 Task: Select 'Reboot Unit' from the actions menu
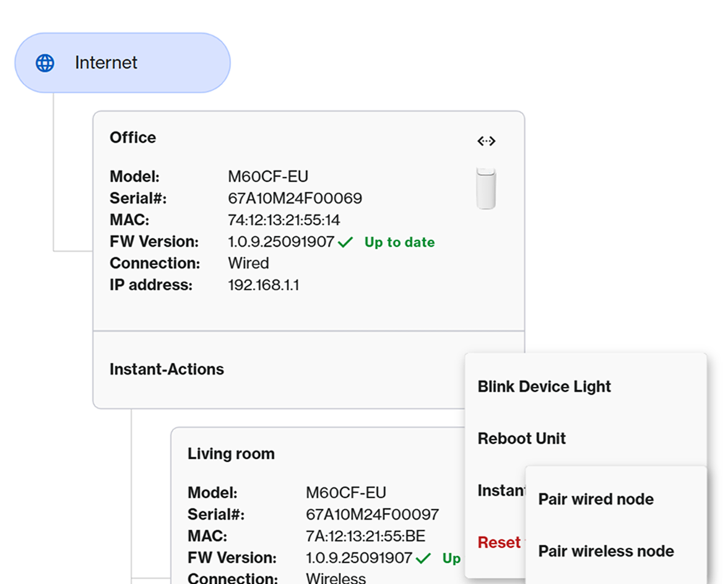(x=521, y=438)
